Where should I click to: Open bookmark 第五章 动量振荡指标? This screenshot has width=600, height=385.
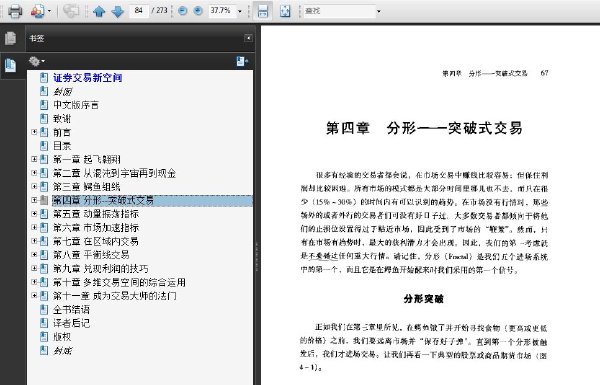96,214
